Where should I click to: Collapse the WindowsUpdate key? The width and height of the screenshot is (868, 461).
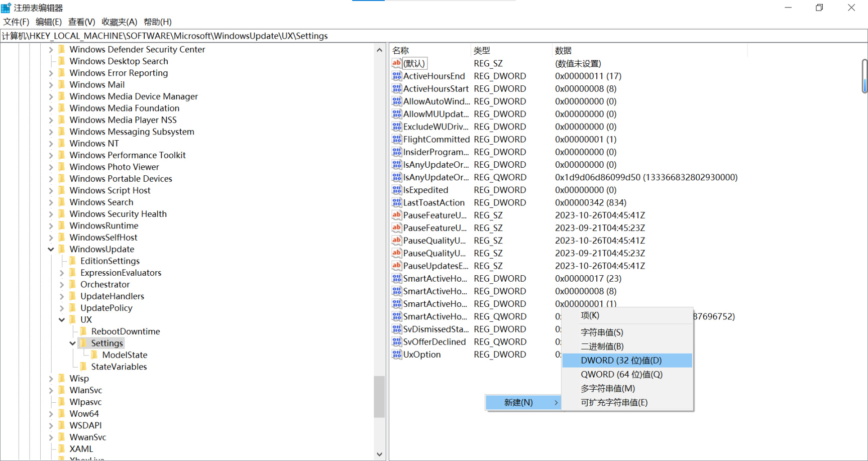point(51,249)
